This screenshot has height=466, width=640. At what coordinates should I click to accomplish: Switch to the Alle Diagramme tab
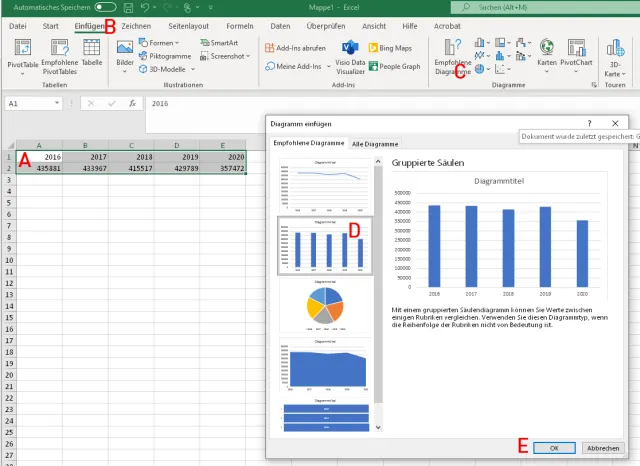pos(375,145)
